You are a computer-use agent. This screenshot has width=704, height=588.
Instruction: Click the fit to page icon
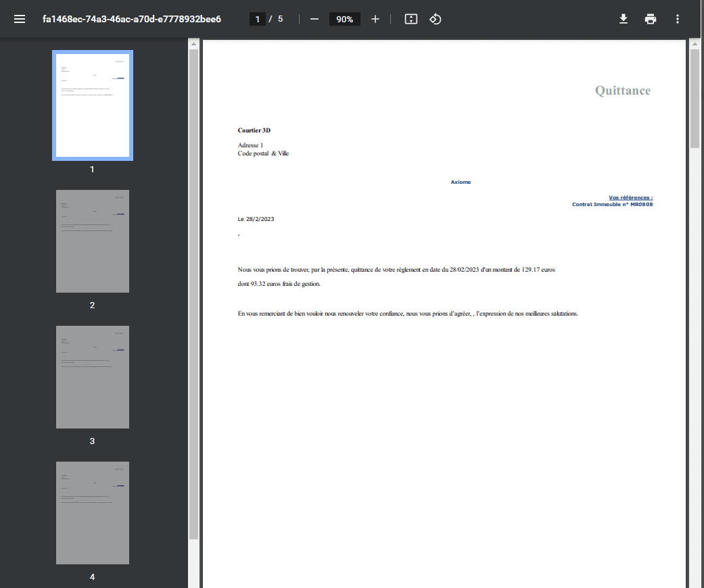click(x=411, y=19)
